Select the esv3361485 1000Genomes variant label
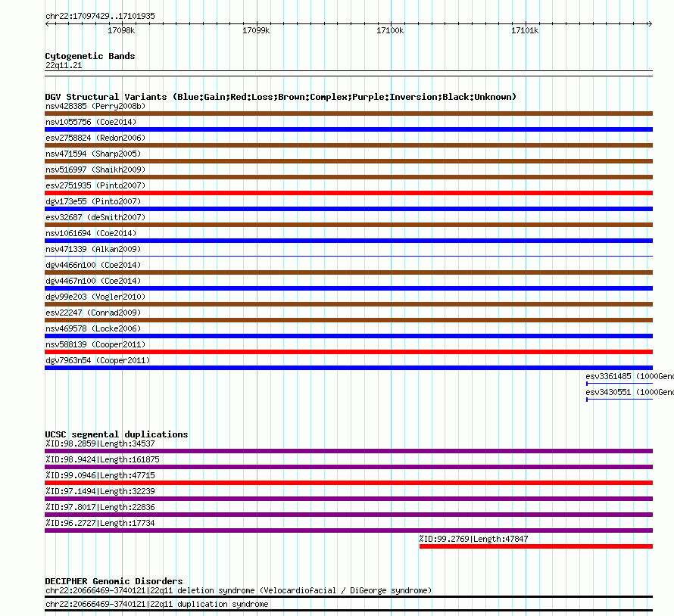This screenshot has height=616, width=674. tap(630, 376)
